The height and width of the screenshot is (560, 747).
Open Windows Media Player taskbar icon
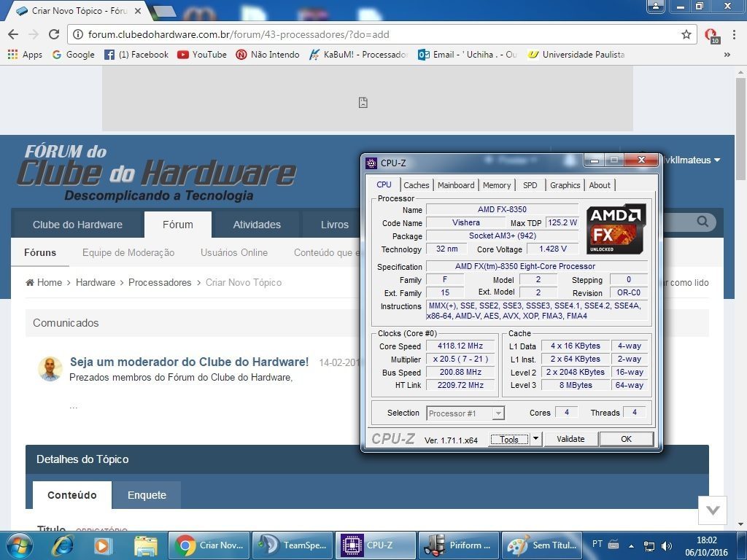pyautogui.click(x=102, y=545)
